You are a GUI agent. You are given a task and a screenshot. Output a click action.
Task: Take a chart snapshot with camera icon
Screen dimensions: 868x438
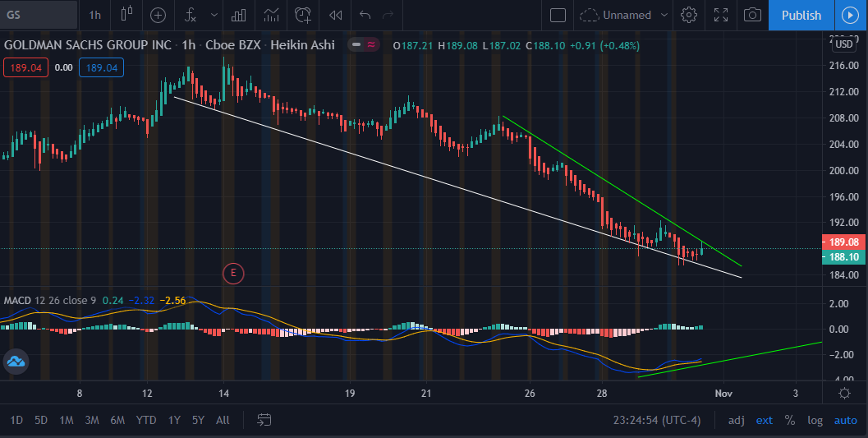pyautogui.click(x=752, y=15)
